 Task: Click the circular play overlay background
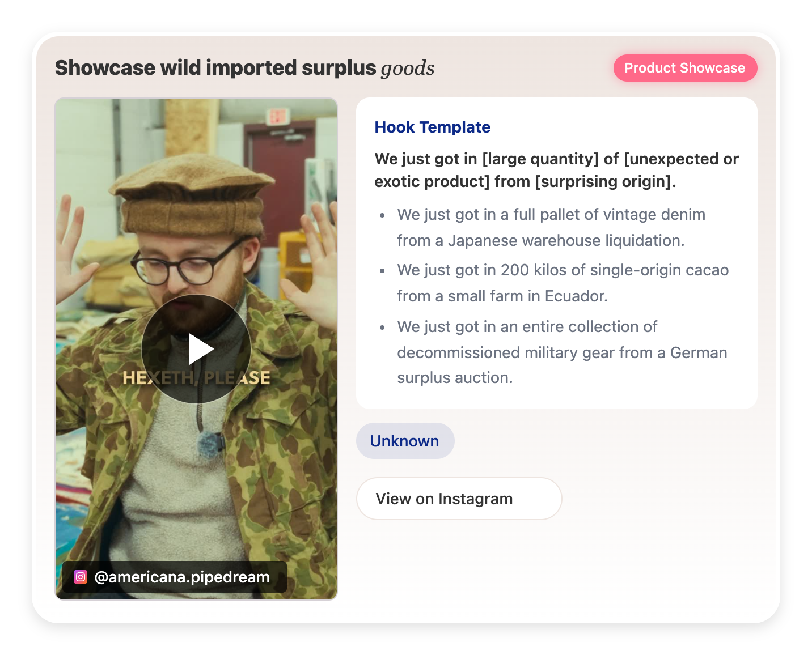click(196, 350)
